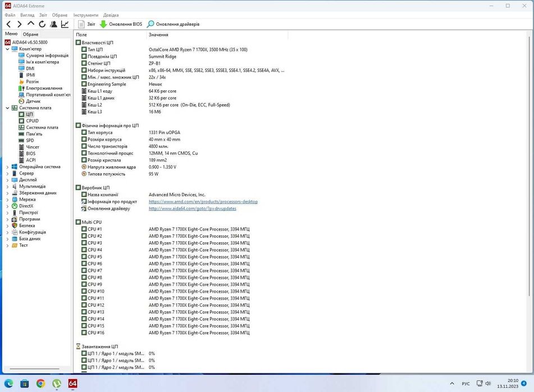Select the ACPI tree item

click(31, 160)
